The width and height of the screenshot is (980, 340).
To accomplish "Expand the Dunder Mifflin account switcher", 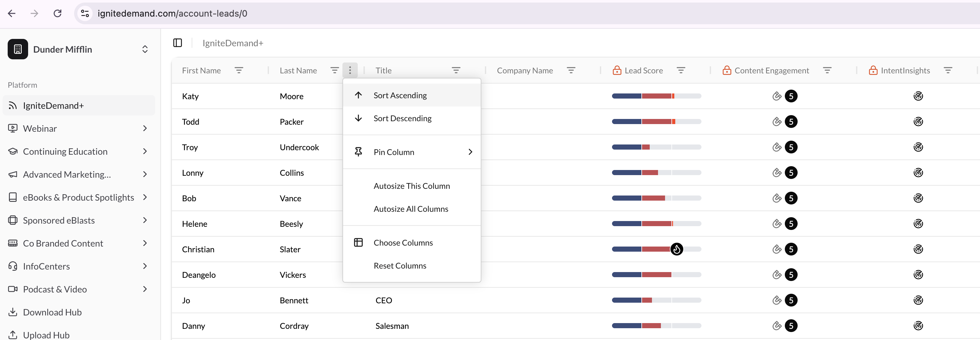I will point(145,49).
